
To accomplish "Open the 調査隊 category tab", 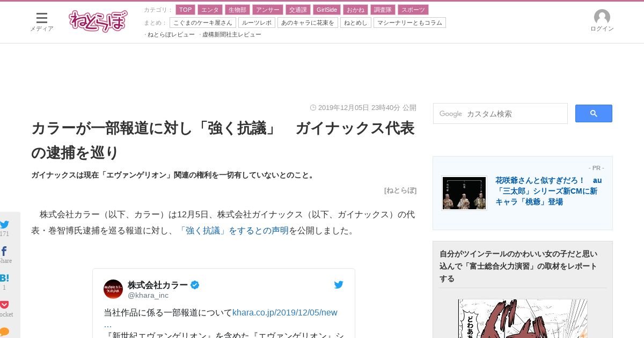I will click(383, 10).
